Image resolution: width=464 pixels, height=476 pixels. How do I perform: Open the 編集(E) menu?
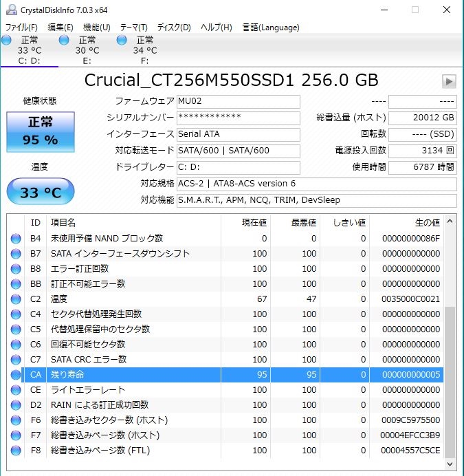(60, 28)
